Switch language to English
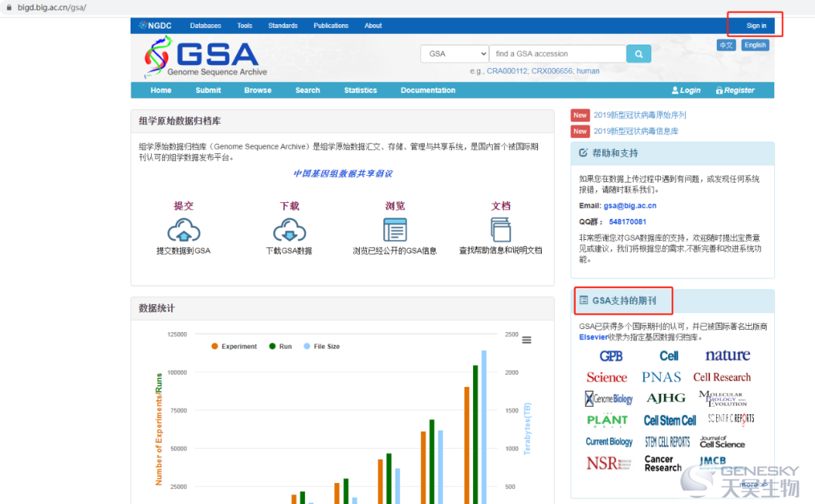 (x=755, y=45)
